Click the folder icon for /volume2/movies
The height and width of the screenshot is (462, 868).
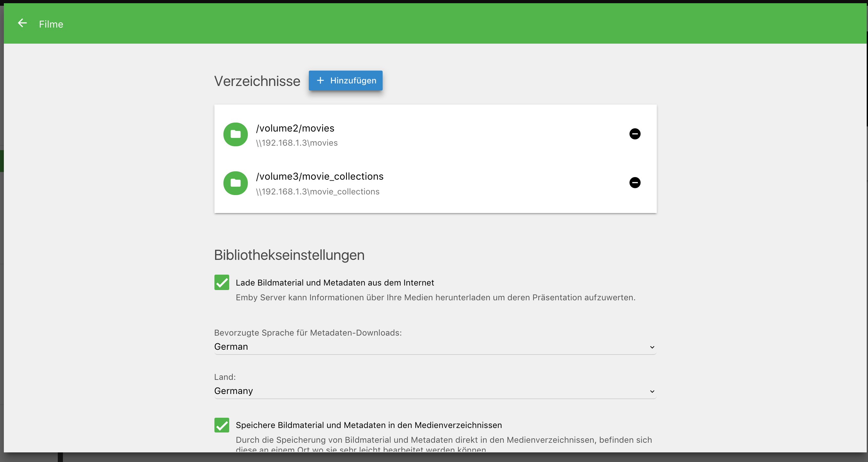(x=236, y=134)
